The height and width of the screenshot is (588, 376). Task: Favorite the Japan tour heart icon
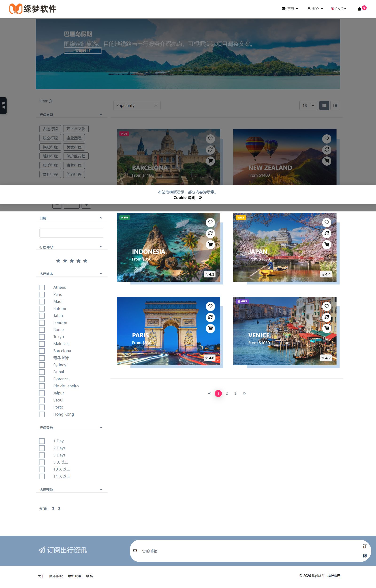tap(327, 222)
